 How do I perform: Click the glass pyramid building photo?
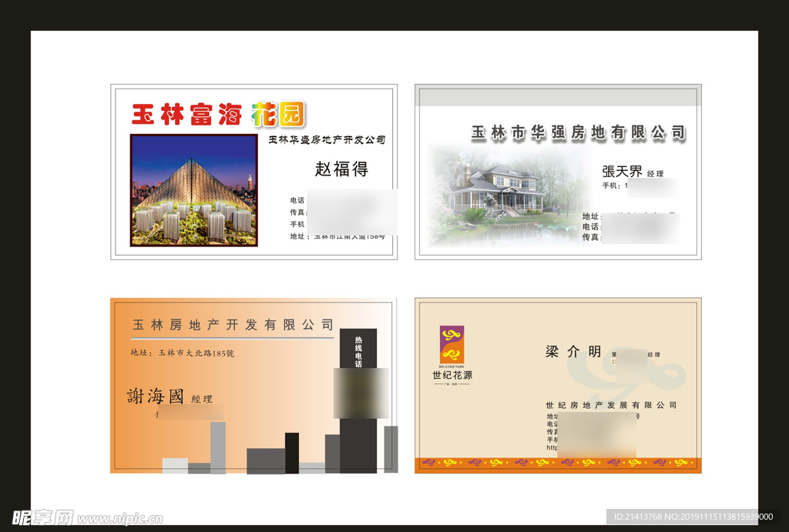coord(194,189)
